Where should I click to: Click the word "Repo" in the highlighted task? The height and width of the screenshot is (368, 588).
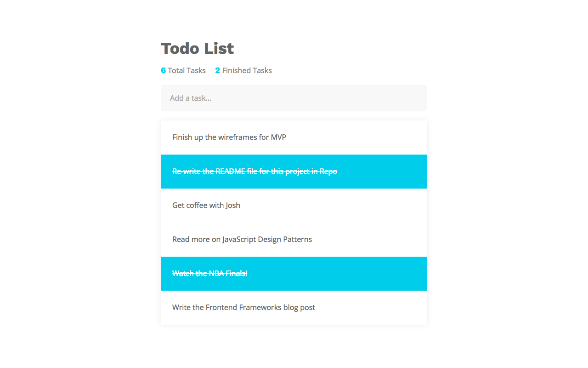pos(328,171)
